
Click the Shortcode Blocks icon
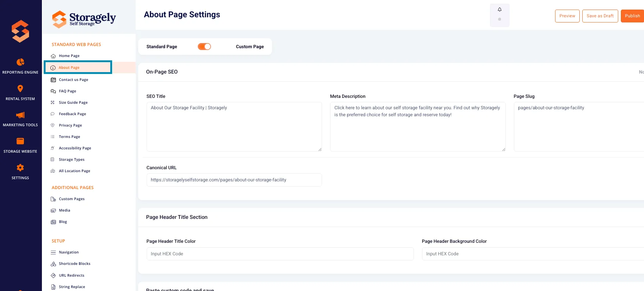53,264
